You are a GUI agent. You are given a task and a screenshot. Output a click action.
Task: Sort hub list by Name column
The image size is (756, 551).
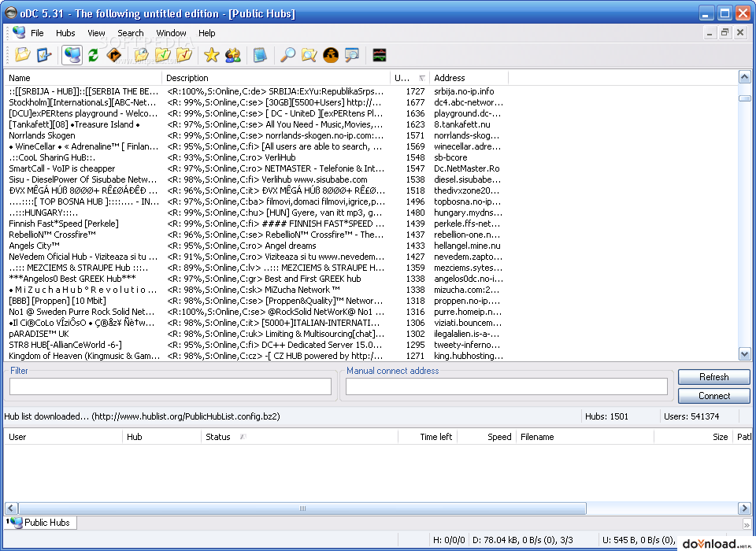pos(83,78)
